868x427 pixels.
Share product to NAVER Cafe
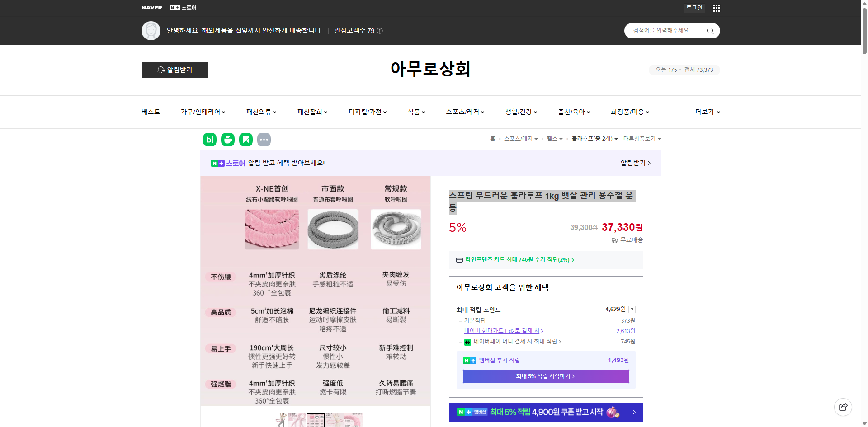[x=228, y=140]
